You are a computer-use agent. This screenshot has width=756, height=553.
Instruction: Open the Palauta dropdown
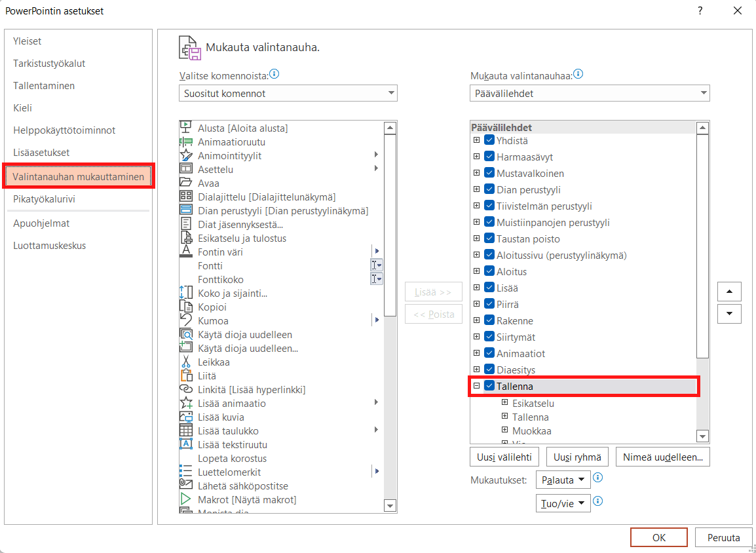click(563, 480)
